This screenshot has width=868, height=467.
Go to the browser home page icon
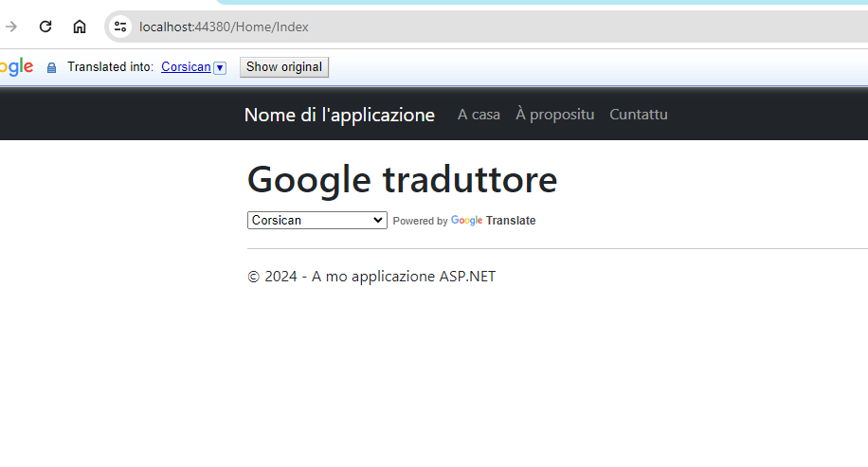(x=80, y=27)
